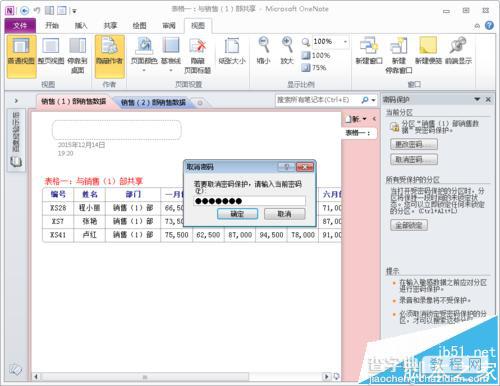
Task: Click the blue Help question mark icon
Action: pos(489,26)
